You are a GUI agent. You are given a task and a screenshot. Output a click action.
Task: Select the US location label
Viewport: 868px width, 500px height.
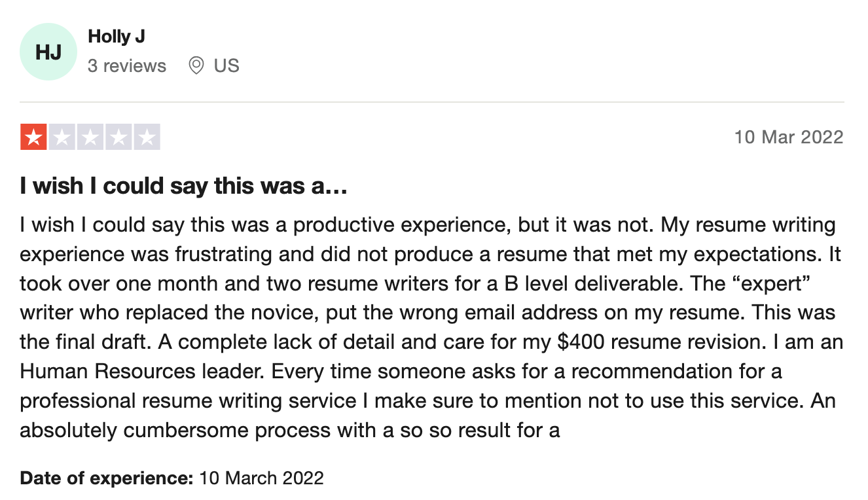coord(226,65)
